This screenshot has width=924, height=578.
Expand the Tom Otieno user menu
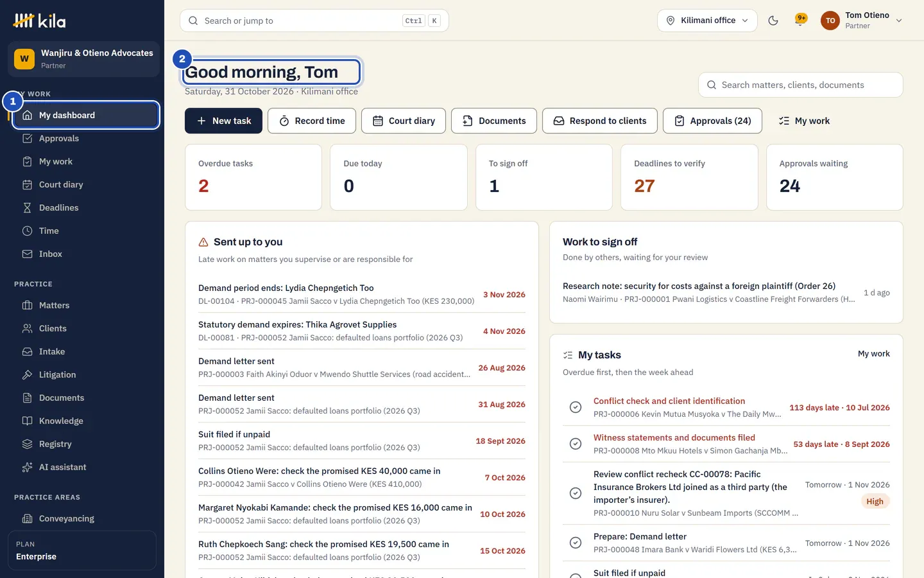(x=862, y=21)
